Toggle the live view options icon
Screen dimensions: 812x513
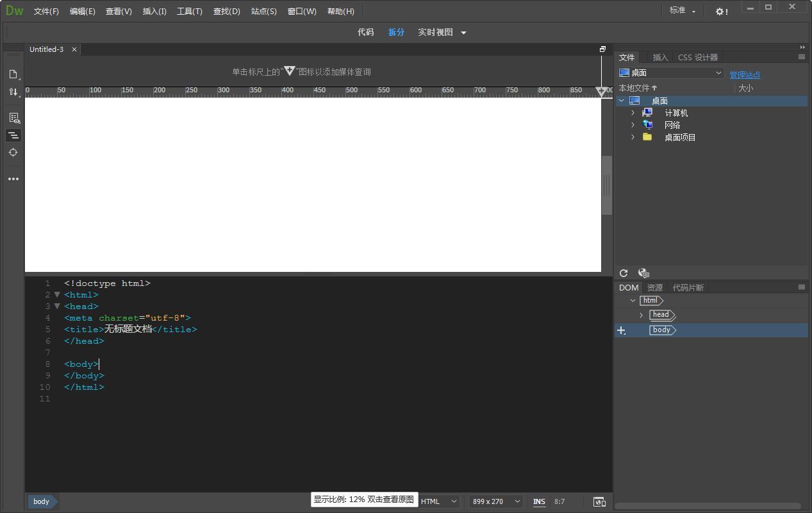(x=13, y=118)
